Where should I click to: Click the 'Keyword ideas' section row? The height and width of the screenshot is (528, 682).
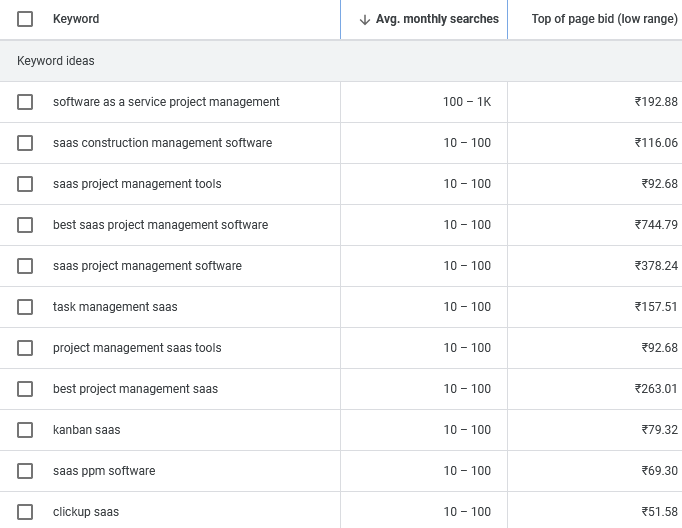[x=56, y=61]
